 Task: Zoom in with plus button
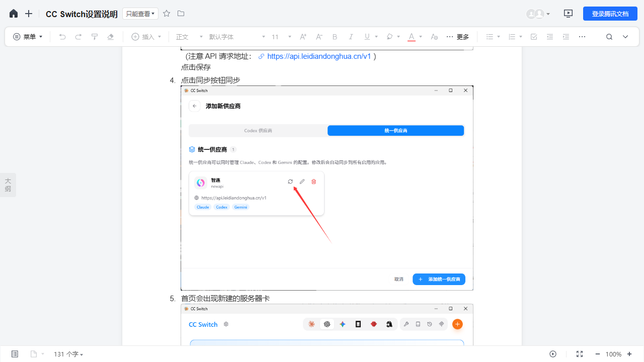629,354
